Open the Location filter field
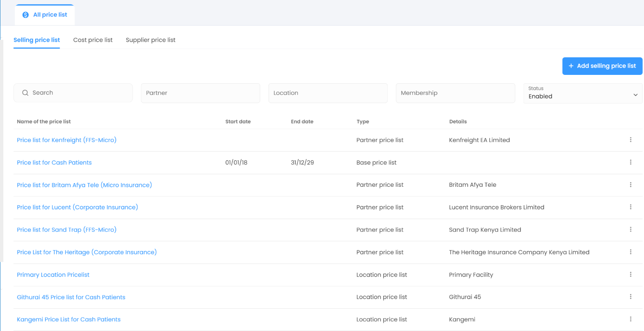This screenshot has height=331, width=644. click(328, 93)
